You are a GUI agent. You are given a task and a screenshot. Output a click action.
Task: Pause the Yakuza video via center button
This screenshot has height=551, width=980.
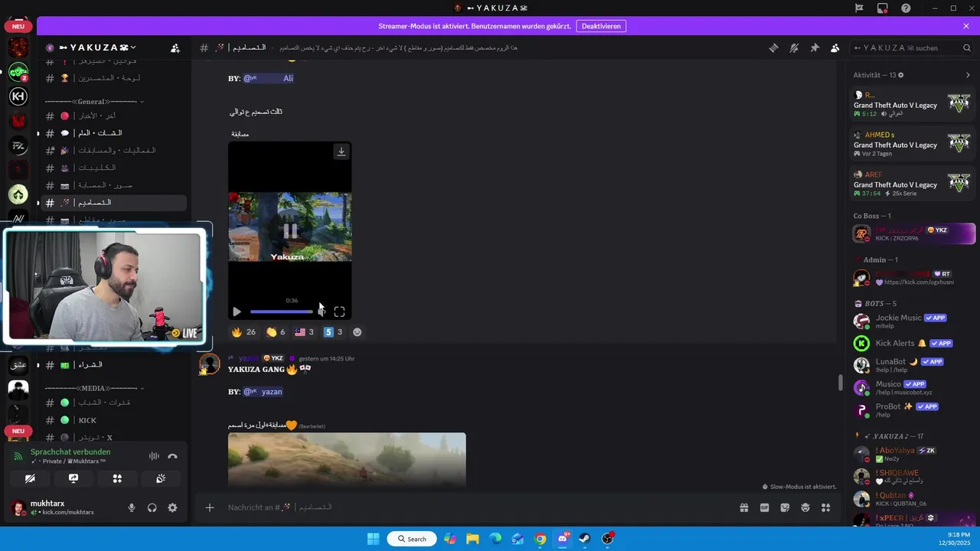[290, 230]
